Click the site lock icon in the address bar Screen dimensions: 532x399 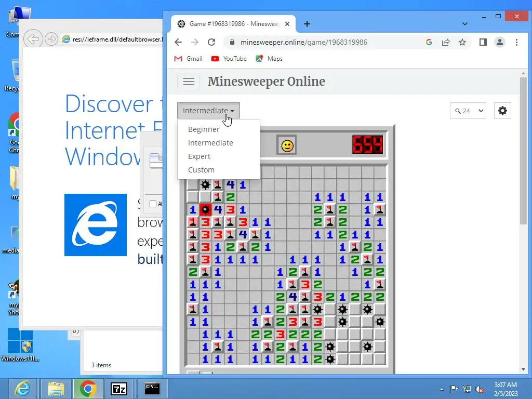(x=232, y=42)
